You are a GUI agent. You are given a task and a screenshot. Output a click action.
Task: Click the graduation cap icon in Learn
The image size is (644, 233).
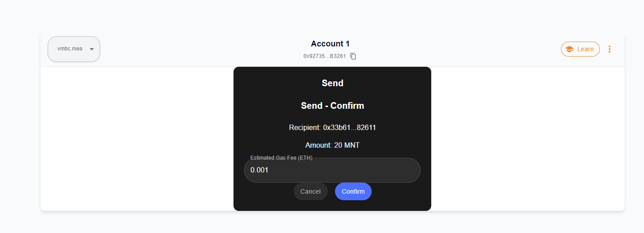[569, 49]
